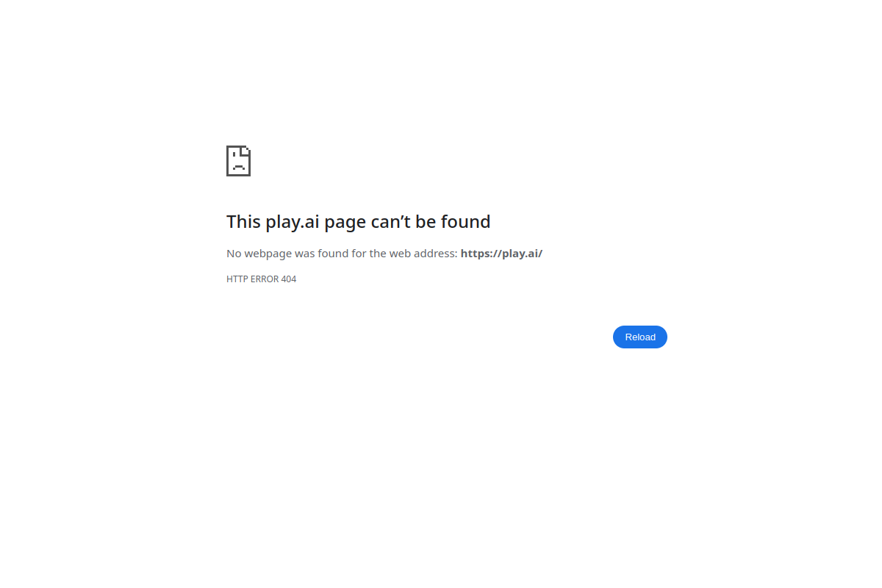Click the word "ERROR" in the error line
This screenshot has width=882, height=588.
[x=265, y=279]
